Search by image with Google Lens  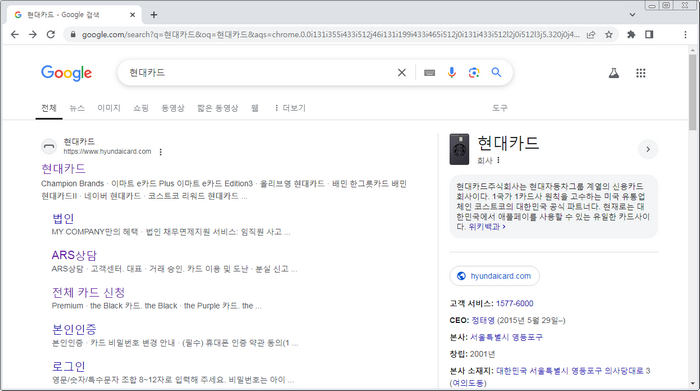point(474,72)
